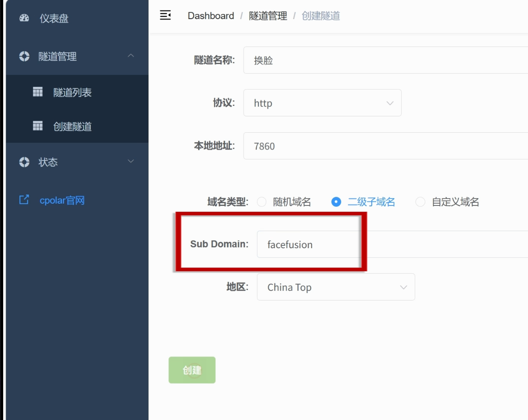This screenshot has height=420, width=528.
Task: Select the 自定义域名 radio option
Action: coord(420,202)
